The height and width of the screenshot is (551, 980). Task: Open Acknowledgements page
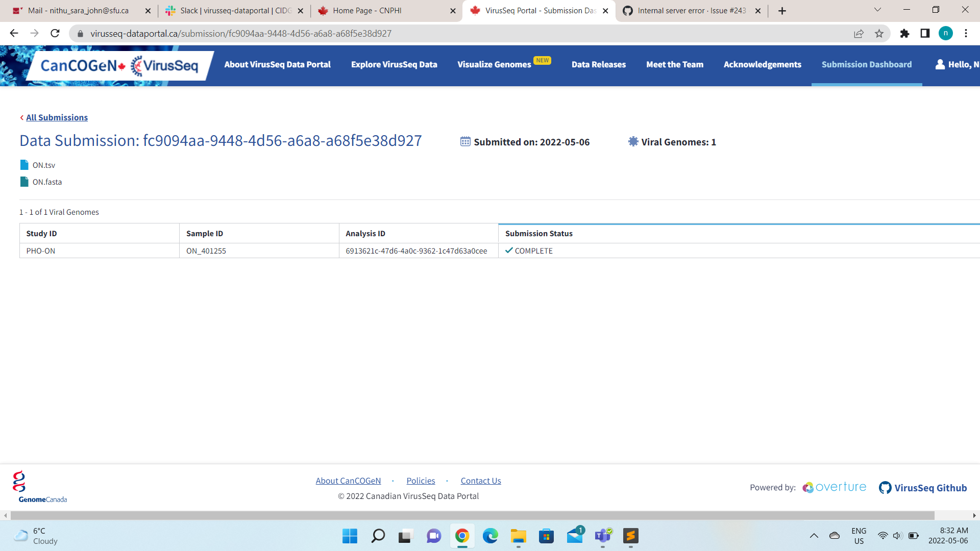click(762, 64)
